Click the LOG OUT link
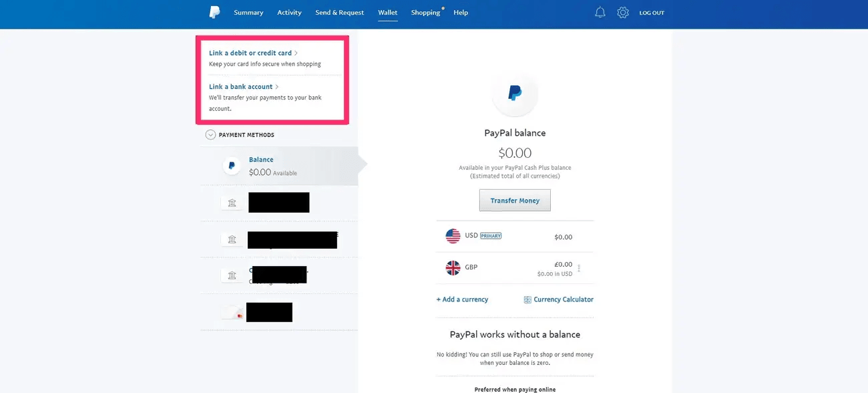868x393 pixels. [x=652, y=13]
